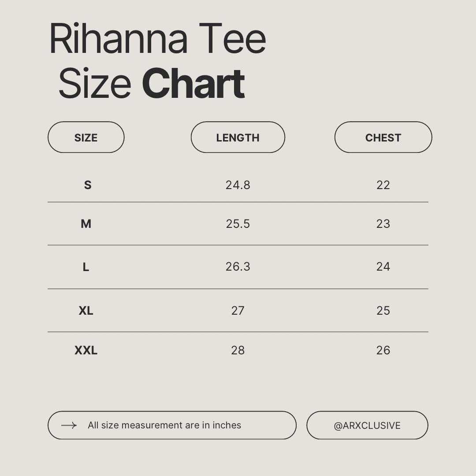
Task: Click the right-pointing arrow icon
Action: pyautogui.click(x=69, y=425)
